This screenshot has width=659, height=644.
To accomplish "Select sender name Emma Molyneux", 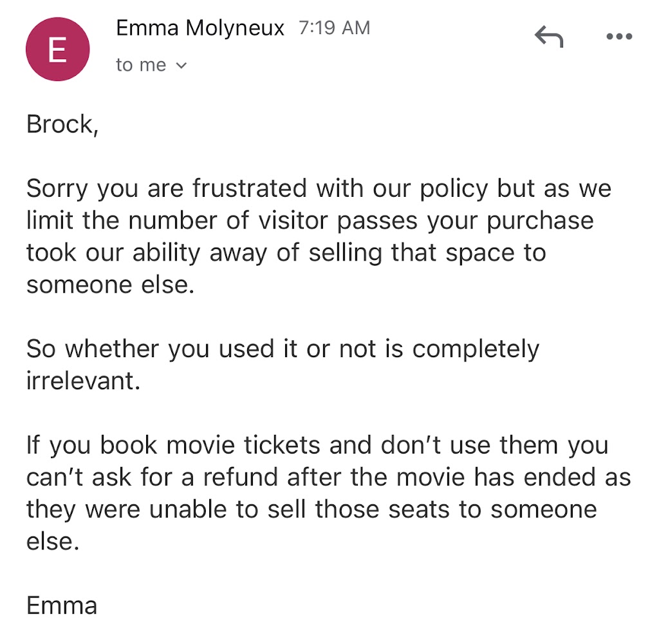I will [200, 29].
